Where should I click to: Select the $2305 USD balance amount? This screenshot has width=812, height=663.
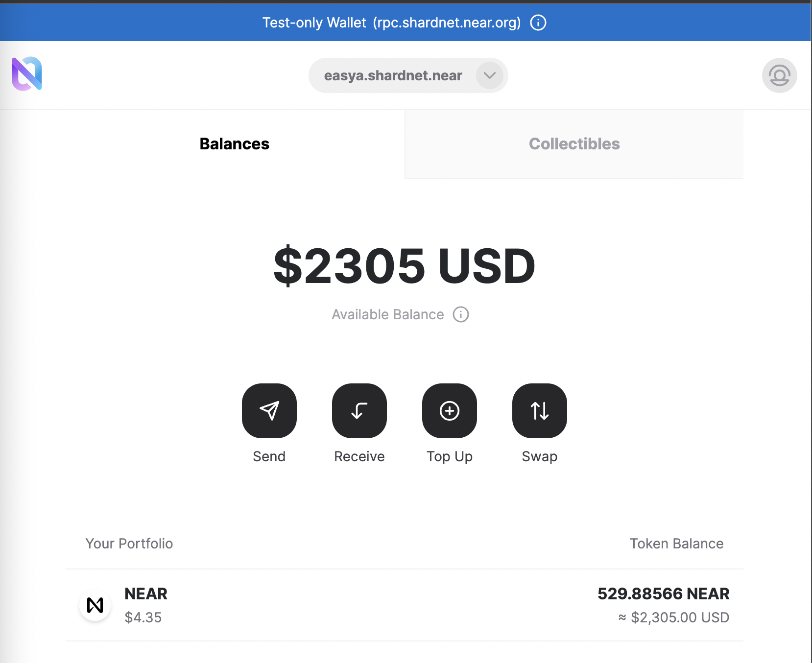(405, 266)
